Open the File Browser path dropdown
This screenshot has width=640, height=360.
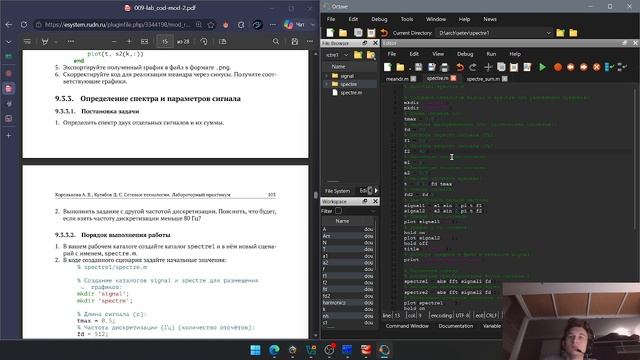346,55
